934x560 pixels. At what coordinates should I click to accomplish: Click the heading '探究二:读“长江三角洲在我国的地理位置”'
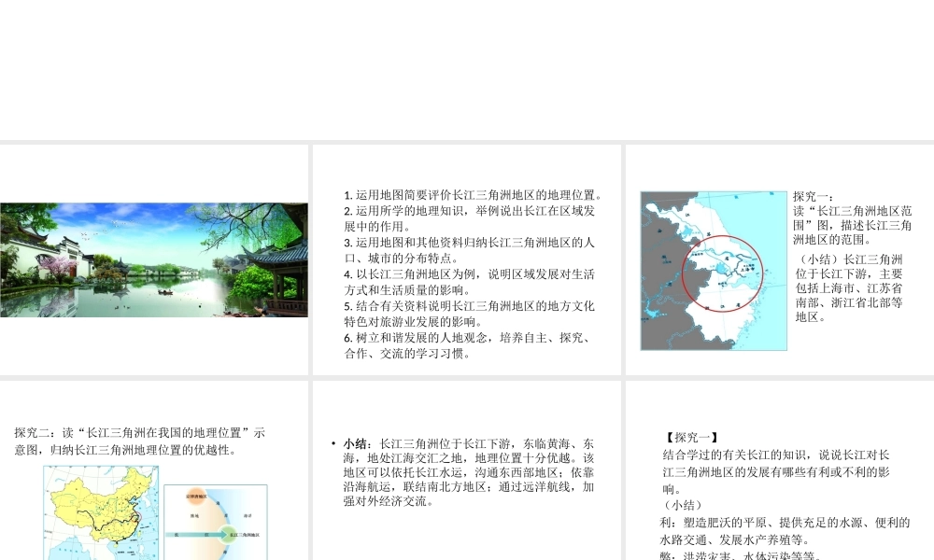coord(139,441)
